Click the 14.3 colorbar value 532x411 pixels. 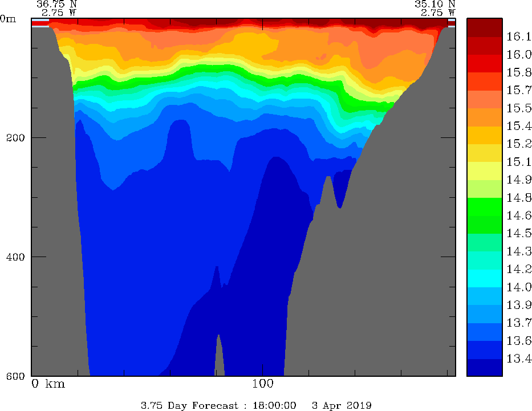click(x=519, y=251)
